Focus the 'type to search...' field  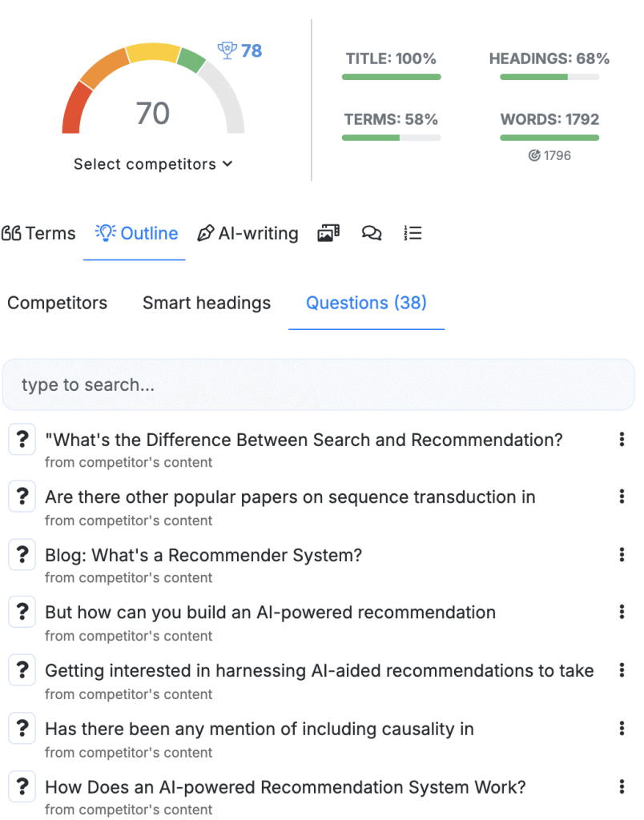(x=319, y=385)
